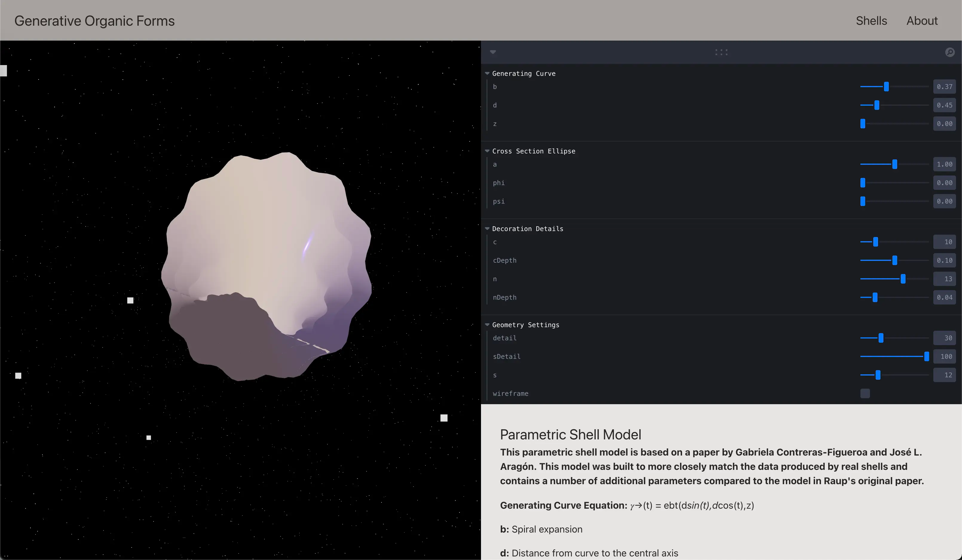
Task: Expand the Decoration Details section
Action: click(488, 229)
